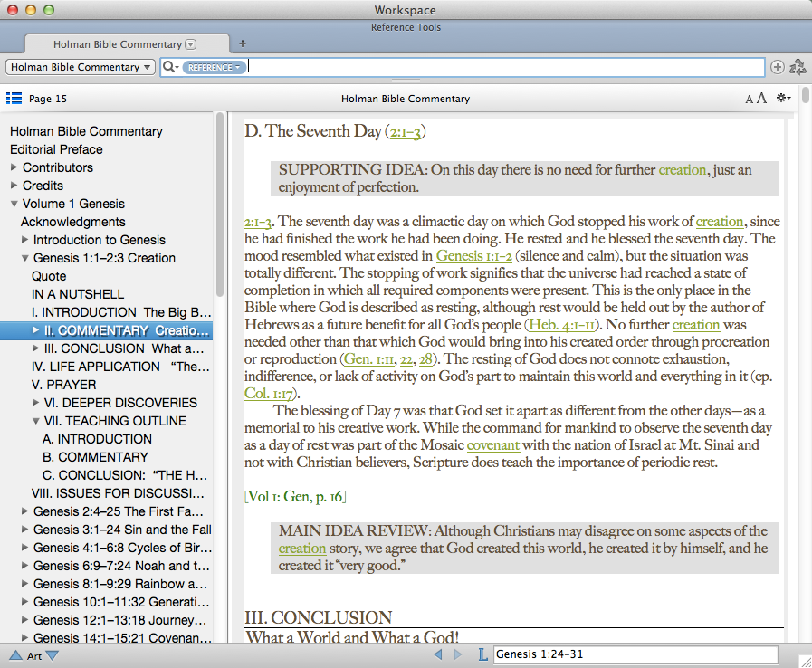Collapse VII. TEACHING OUTLINE
This screenshot has width=812, height=668.
pos(35,421)
